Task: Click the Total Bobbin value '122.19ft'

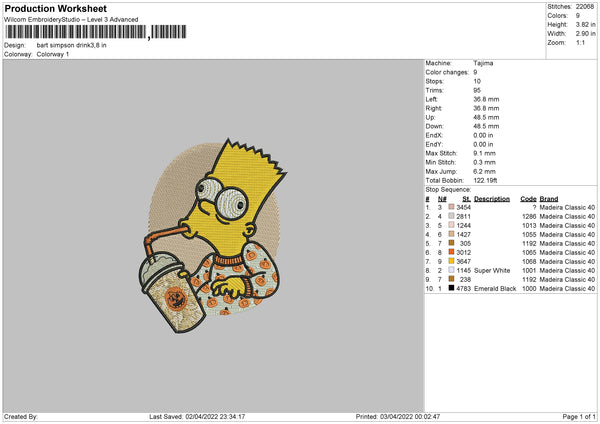Action: tap(485, 180)
